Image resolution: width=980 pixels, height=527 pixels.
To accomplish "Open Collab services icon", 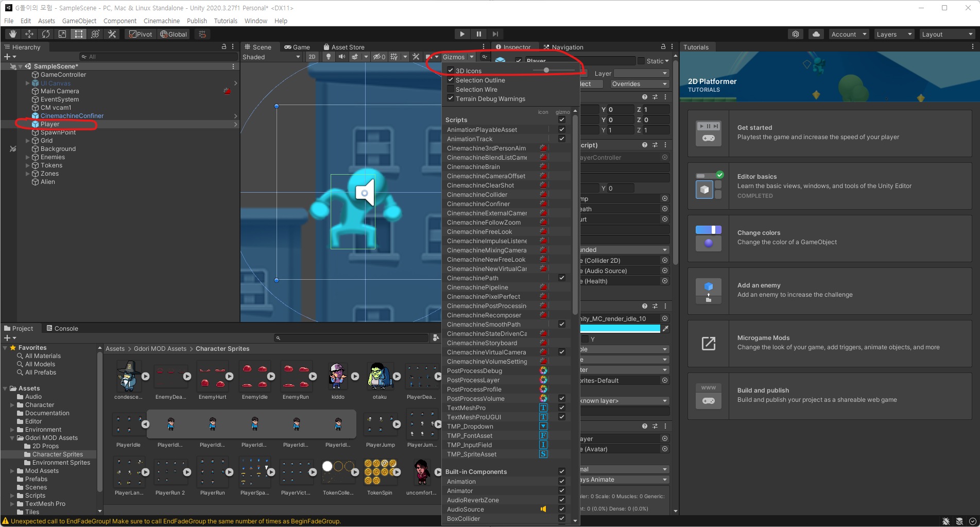I will point(796,34).
